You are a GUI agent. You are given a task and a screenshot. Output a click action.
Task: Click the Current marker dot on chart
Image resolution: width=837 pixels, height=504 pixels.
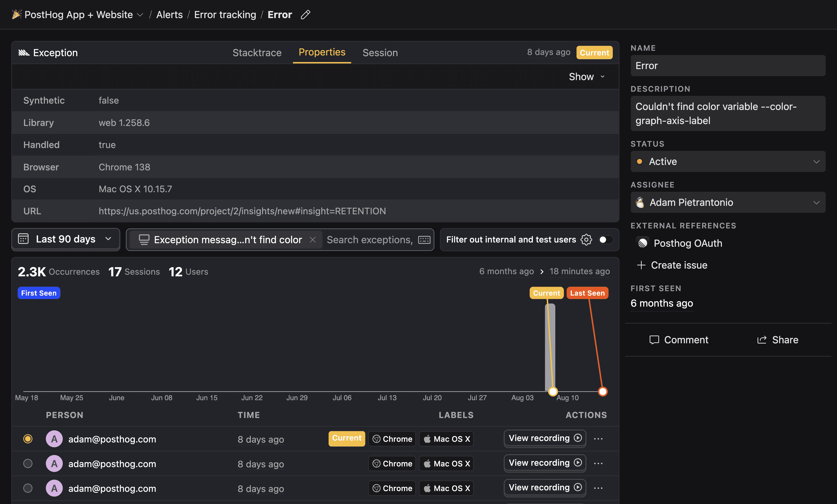[553, 392]
